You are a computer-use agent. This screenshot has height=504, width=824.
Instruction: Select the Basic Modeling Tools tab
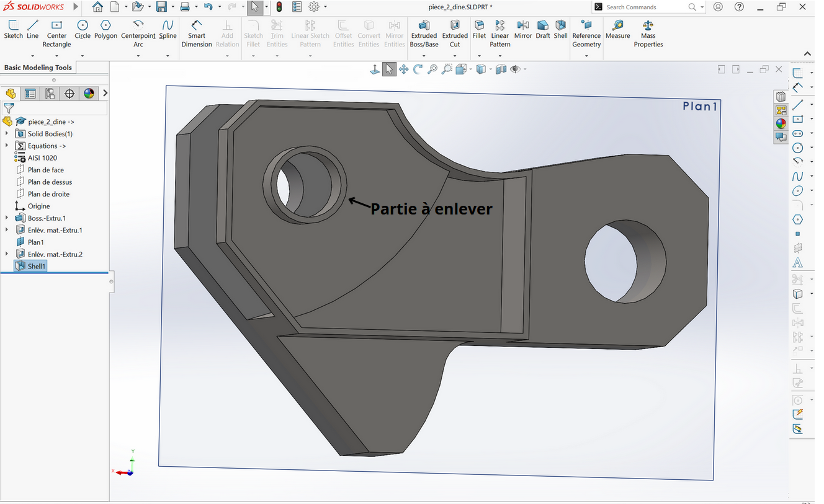[x=38, y=68]
